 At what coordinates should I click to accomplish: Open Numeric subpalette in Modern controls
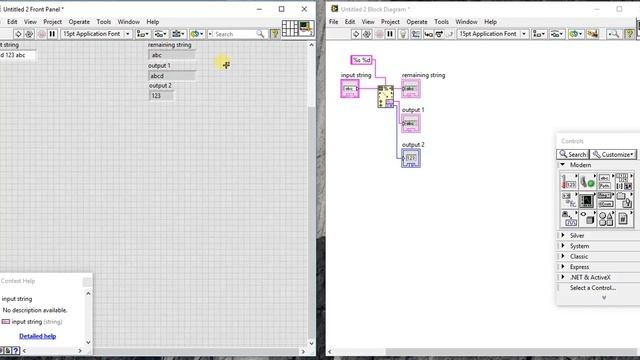[x=569, y=181]
